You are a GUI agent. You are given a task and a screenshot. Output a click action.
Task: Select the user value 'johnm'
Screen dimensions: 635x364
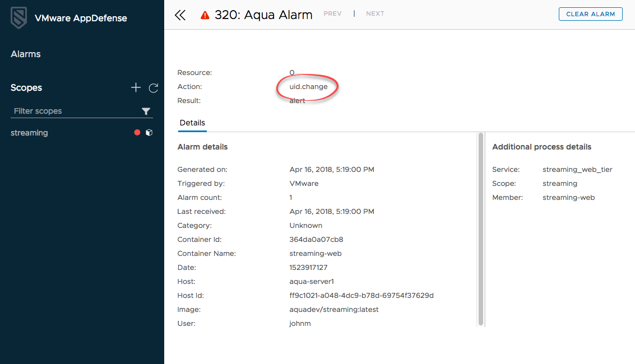click(x=300, y=324)
